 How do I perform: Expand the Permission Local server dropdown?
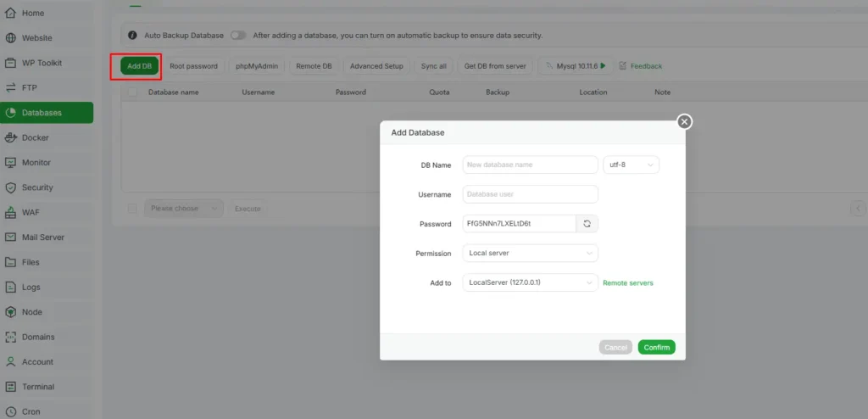click(530, 253)
